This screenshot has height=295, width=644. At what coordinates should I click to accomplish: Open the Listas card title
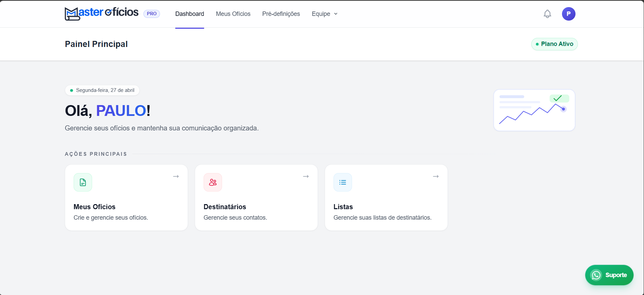pos(343,207)
